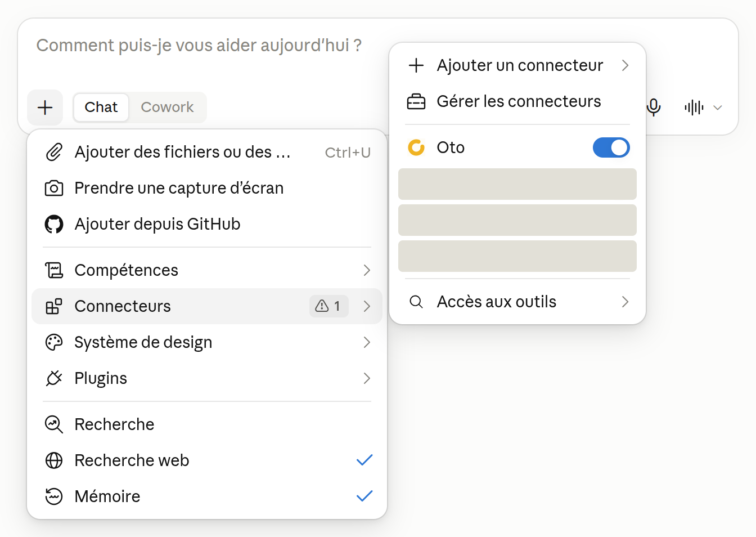This screenshot has width=756, height=537.
Task: Click Accès aux outils label
Action: point(497,302)
